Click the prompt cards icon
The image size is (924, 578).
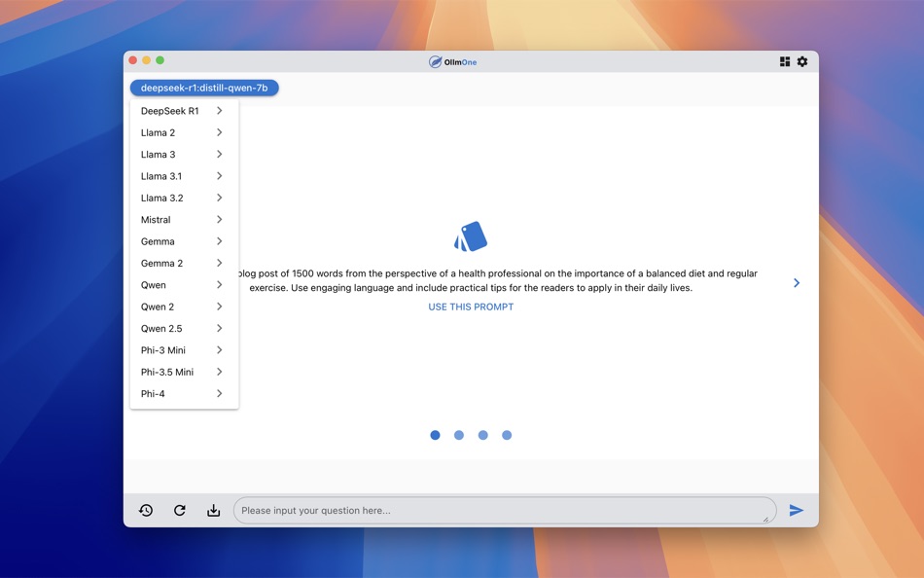pyautogui.click(x=471, y=236)
